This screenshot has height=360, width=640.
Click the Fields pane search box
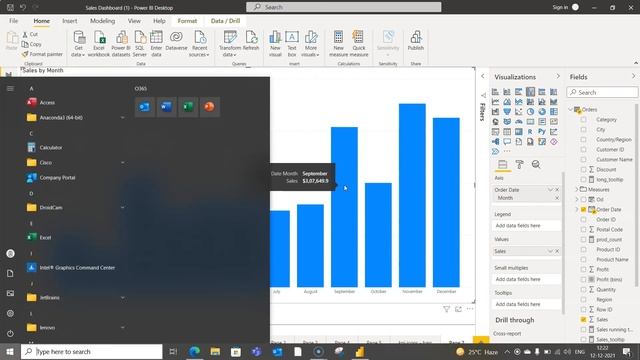pos(602,93)
